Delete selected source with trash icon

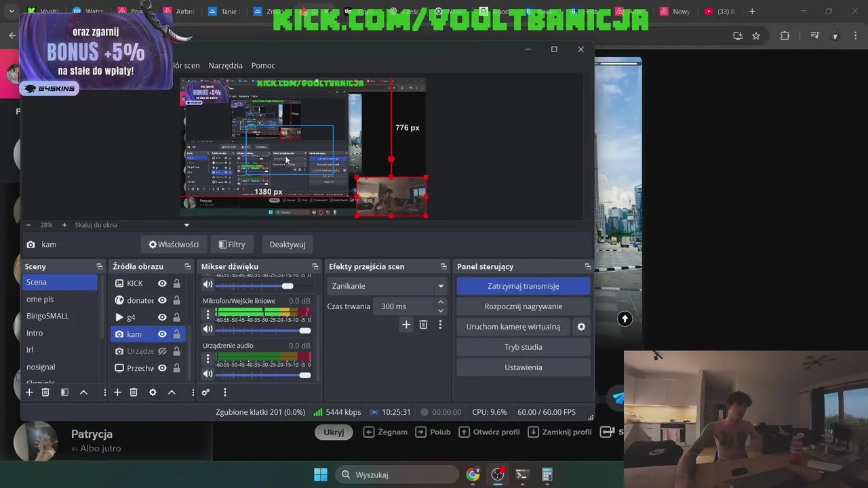(134, 392)
